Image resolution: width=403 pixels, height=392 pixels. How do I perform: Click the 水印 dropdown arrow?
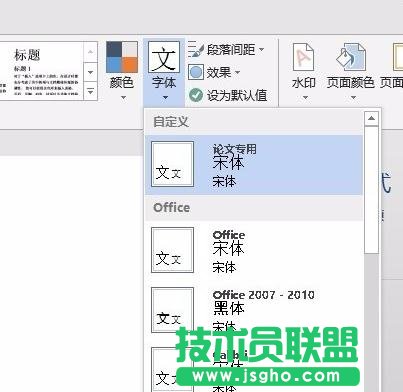(305, 98)
